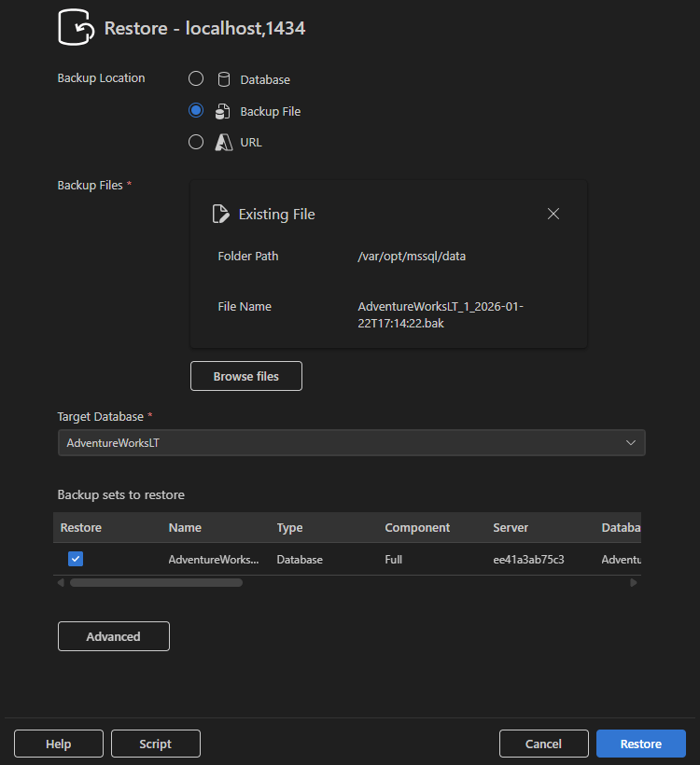Click the Existing File document icon
This screenshot has width=700, height=765.
coord(220,214)
